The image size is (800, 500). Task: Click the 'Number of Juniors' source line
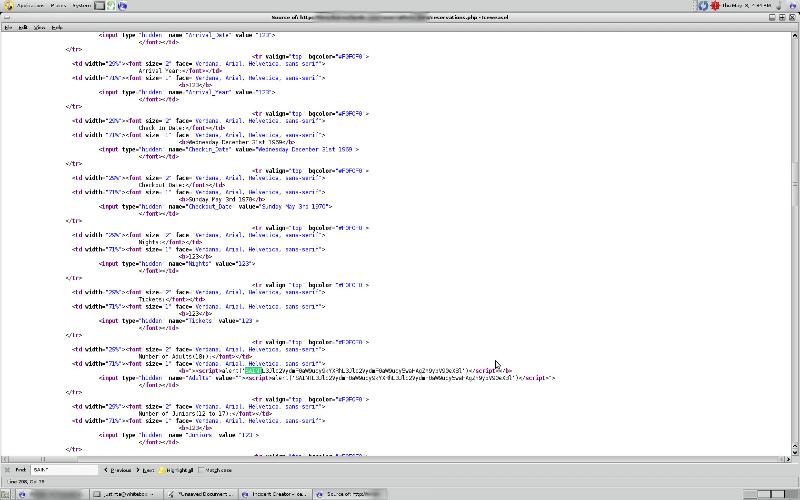click(205, 414)
